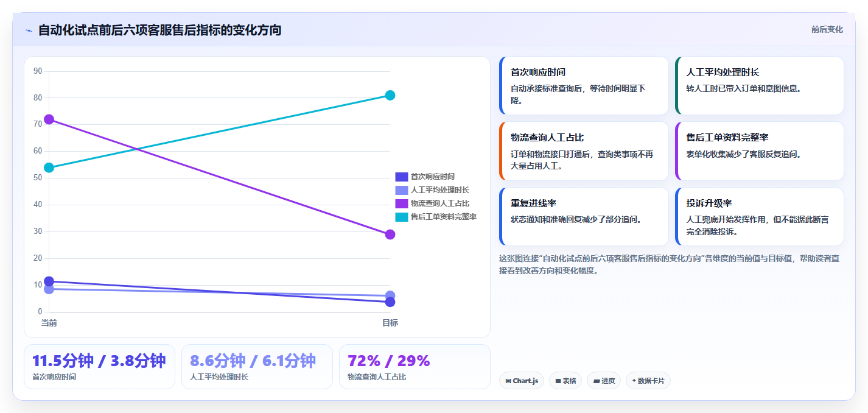Open the 重复进线率 description card

[x=584, y=216]
